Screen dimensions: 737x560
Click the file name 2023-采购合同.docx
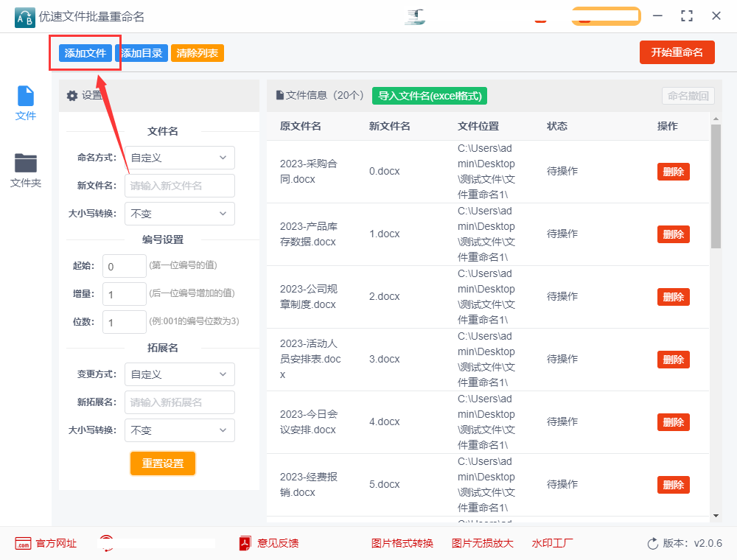309,172
